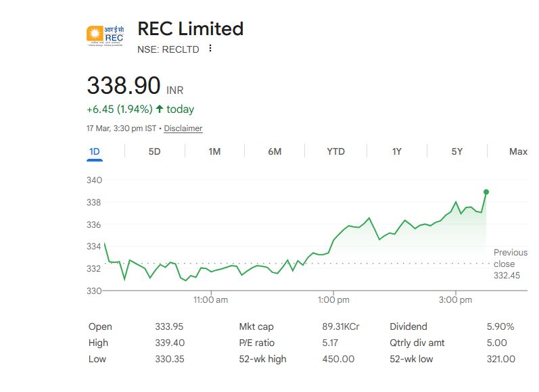Open the three-dot more options menu
Viewport: 539px width, 392px height.
[x=210, y=49]
